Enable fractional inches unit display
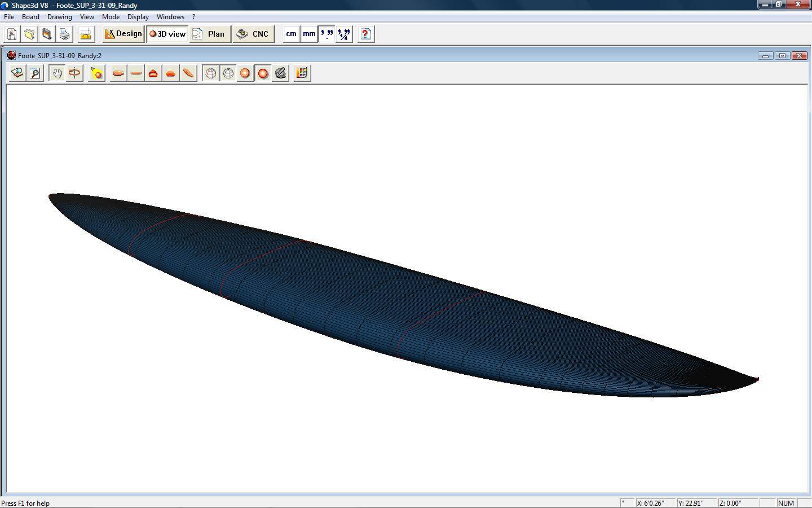812x508 pixels. click(344, 34)
